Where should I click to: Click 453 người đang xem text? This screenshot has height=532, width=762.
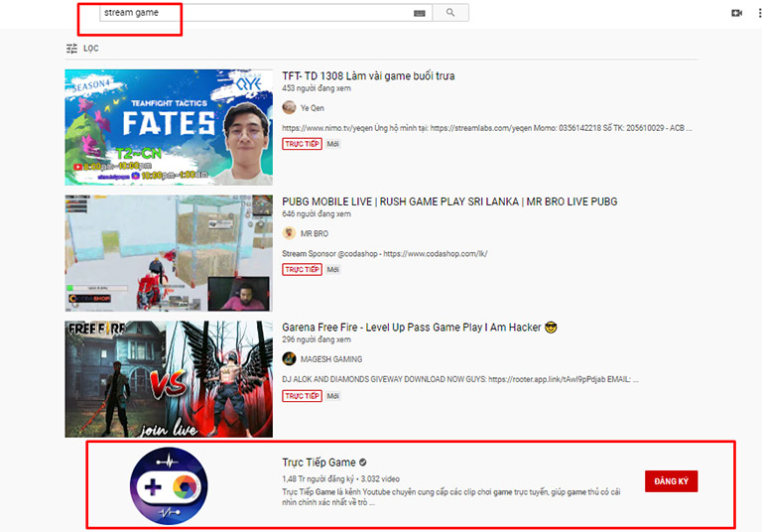(x=317, y=88)
